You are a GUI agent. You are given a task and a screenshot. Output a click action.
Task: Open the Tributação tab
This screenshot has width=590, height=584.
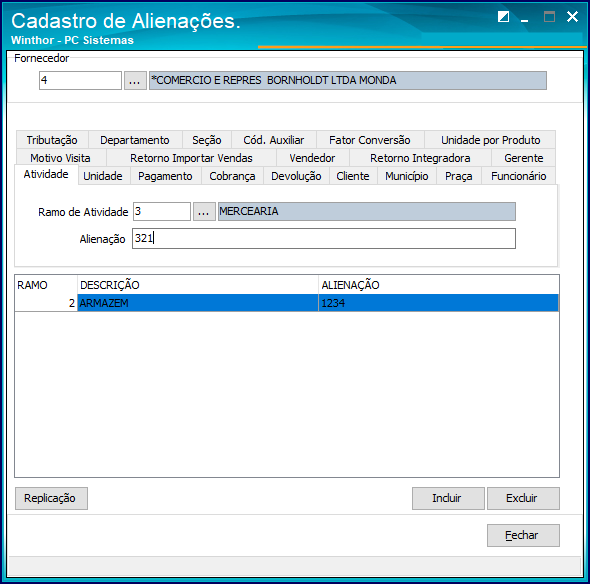coord(52,140)
